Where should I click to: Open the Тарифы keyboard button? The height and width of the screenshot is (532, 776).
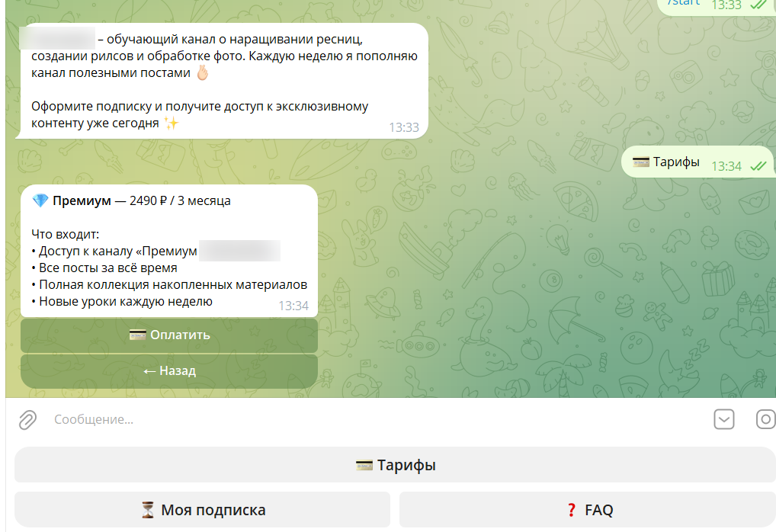point(395,465)
